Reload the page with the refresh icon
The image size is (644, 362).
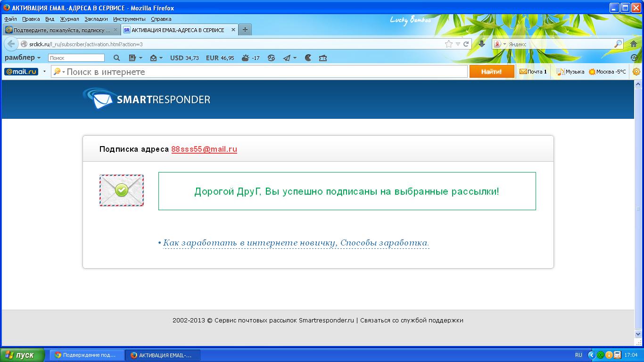(466, 44)
